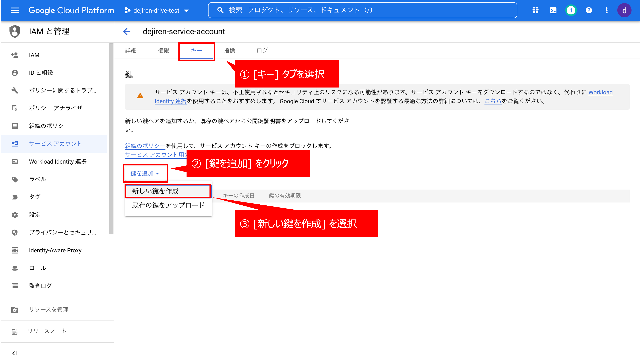This screenshot has width=641, height=364.
Task: Click the ラベル tag icon
Action: [15, 179]
